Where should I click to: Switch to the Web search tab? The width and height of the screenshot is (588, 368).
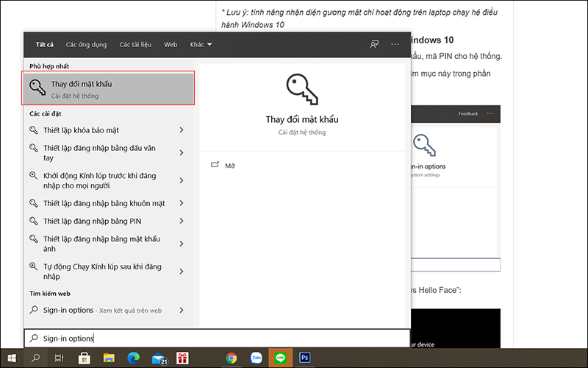pos(171,44)
